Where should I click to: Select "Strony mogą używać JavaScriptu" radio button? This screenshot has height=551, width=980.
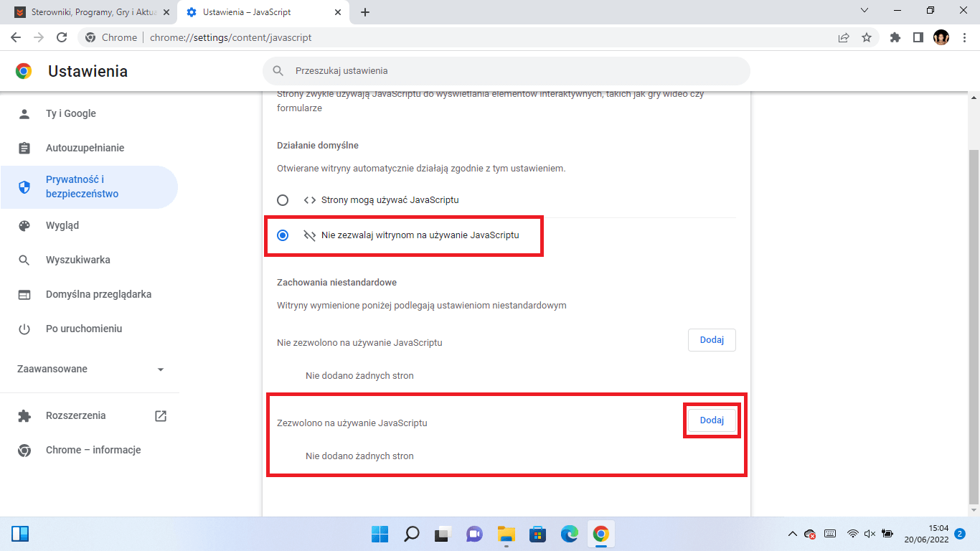click(x=283, y=200)
